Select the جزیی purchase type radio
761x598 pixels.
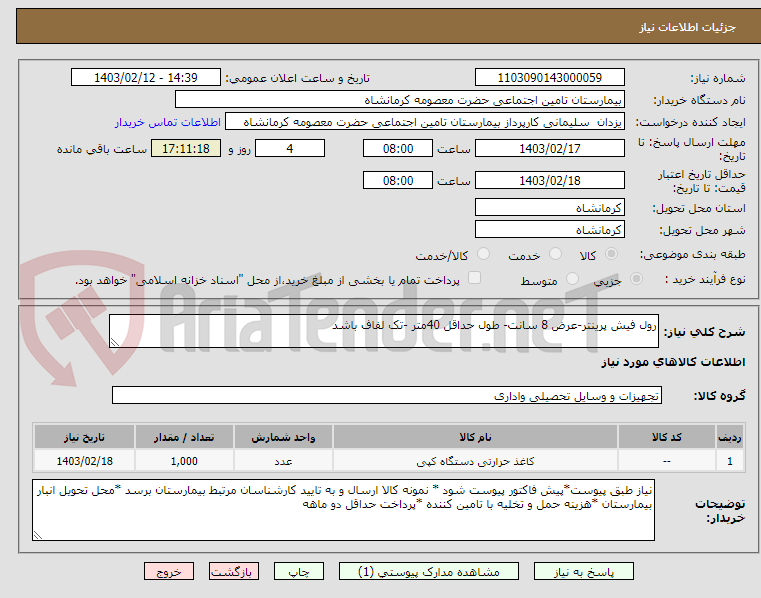click(x=636, y=279)
